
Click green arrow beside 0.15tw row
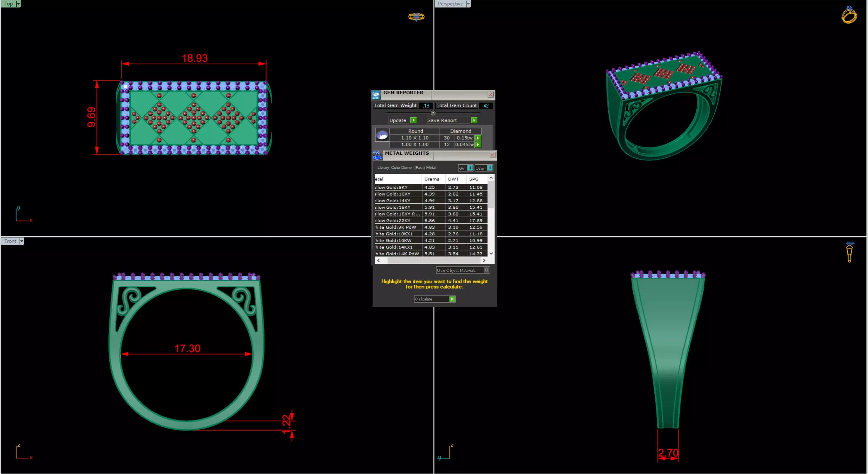[x=478, y=138]
